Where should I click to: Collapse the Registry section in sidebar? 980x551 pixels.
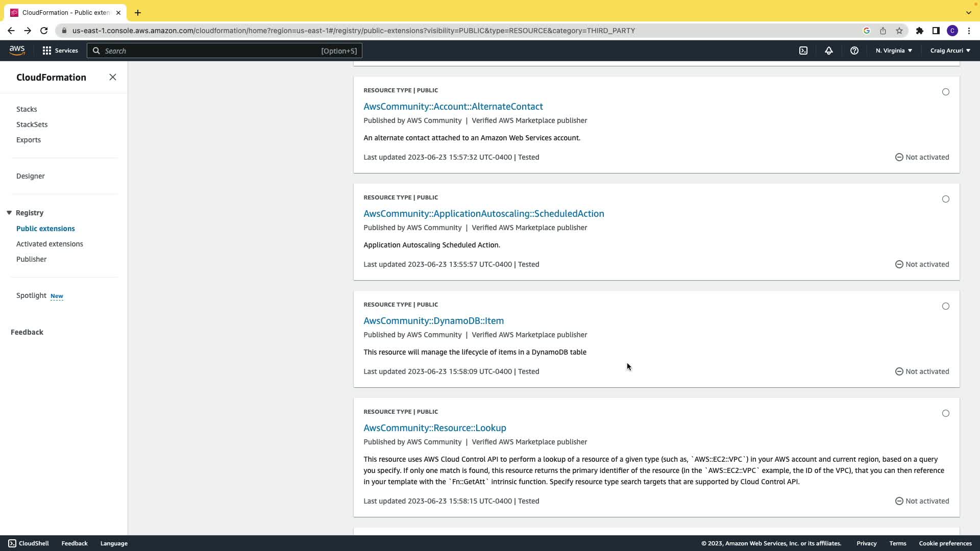click(9, 213)
